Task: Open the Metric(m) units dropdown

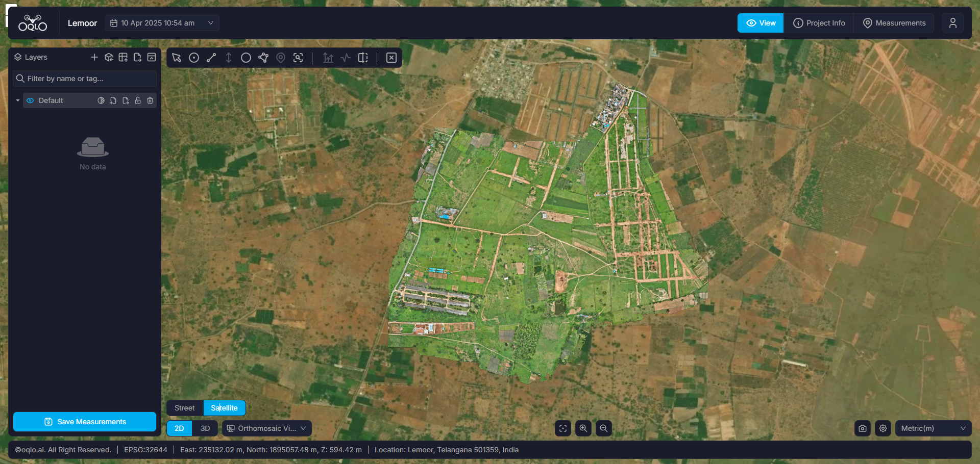Action: pos(934,428)
